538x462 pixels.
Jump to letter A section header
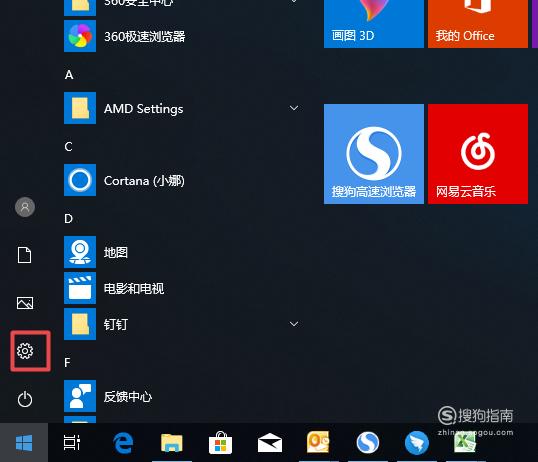coord(69,74)
